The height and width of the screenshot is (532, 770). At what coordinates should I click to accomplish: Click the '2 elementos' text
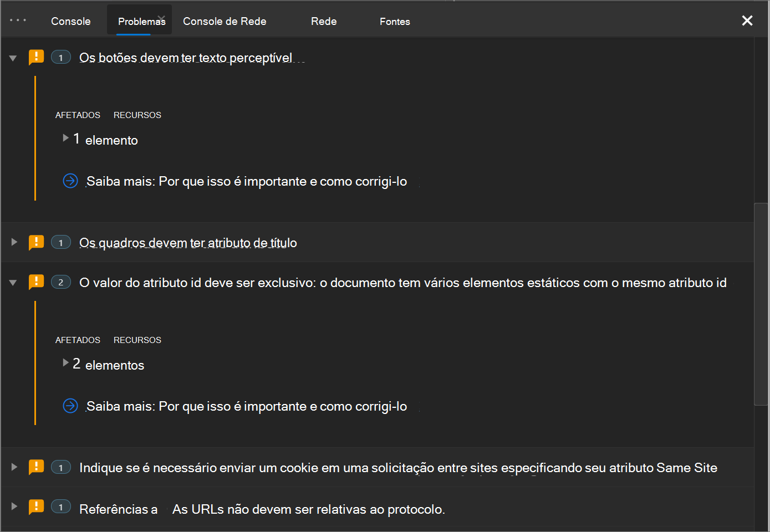109,364
